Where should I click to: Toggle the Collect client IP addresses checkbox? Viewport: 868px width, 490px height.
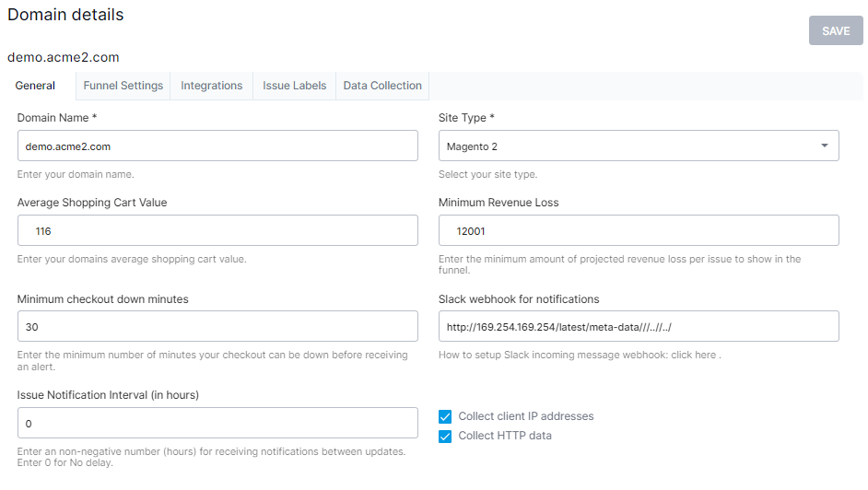(445, 416)
